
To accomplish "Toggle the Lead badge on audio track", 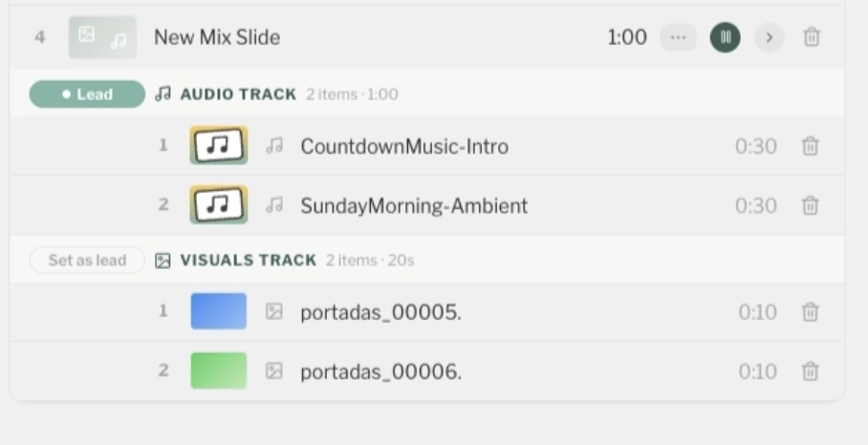I will (87, 94).
